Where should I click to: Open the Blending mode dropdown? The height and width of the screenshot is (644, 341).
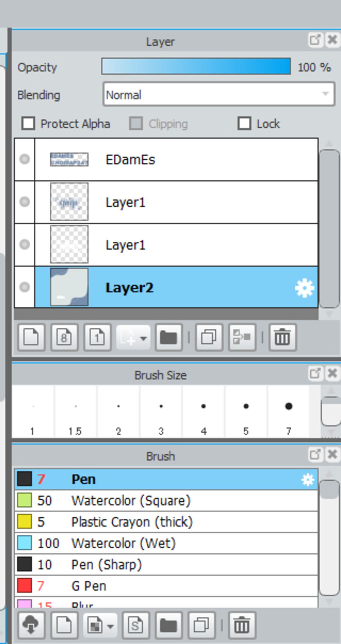point(218,95)
